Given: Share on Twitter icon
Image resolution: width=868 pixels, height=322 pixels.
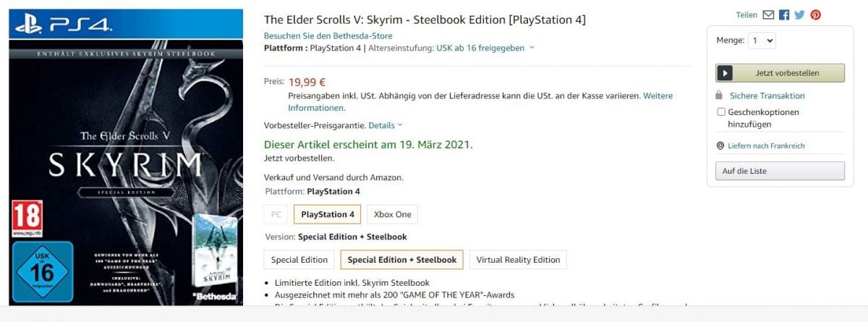Looking at the screenshot, I should coord(799,14).
